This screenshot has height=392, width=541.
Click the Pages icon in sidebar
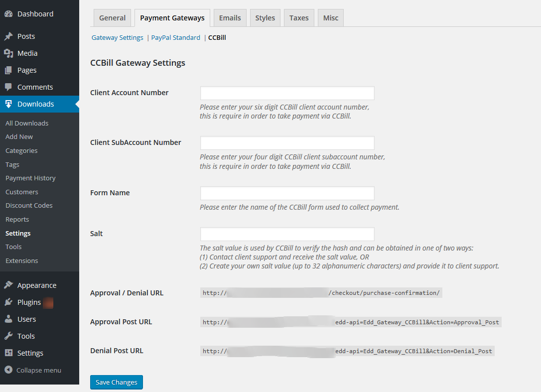(x=8, y=70)
